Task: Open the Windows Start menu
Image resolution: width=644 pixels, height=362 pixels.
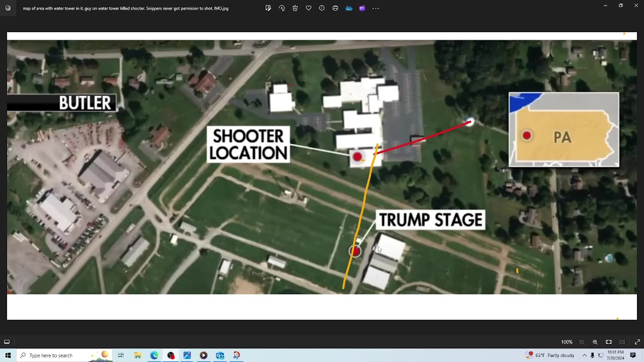Action: pos(8,355)
